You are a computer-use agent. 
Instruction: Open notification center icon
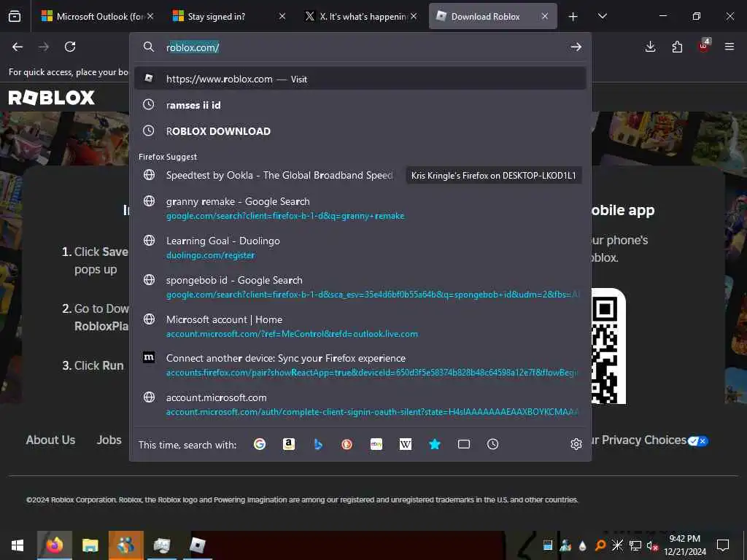[723, 545]
